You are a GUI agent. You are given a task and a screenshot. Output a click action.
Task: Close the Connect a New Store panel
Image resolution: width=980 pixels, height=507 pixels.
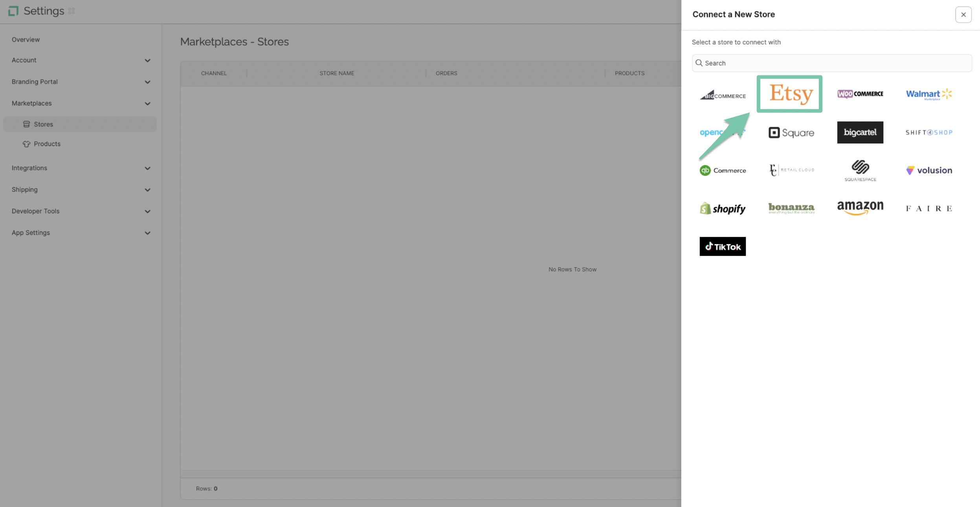pos(963,15)
